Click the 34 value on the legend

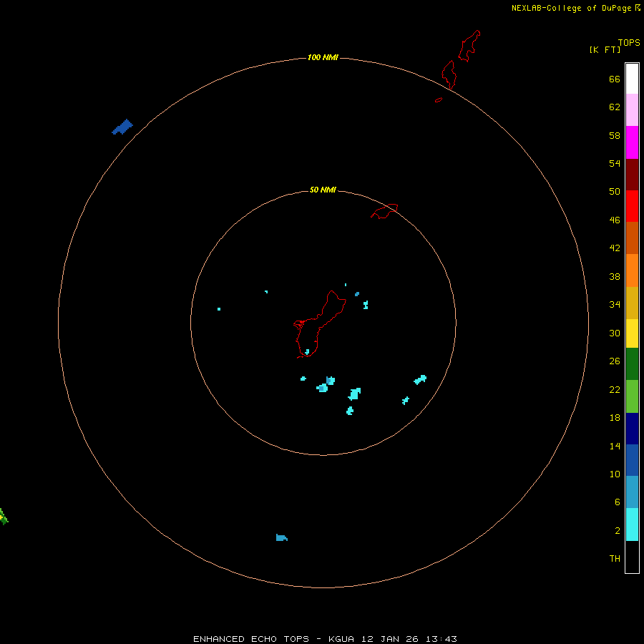pyautogui.click(x=615, y=305)
